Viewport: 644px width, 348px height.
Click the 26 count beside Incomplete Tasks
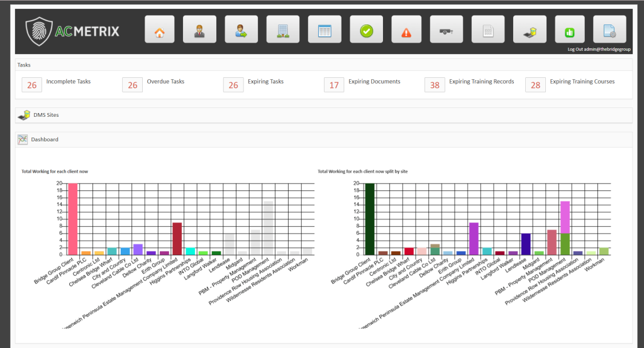[32, 85]
